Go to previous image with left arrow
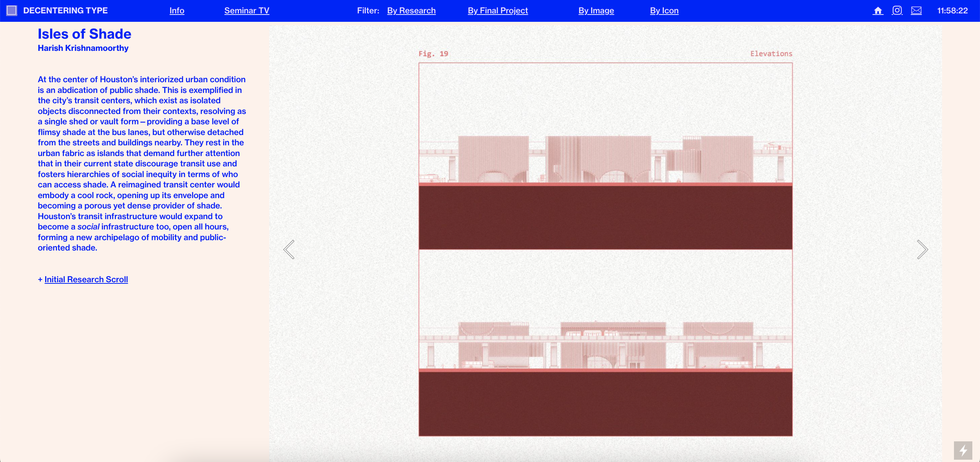Viewport: 980px width, 462px height. pyautogui.click(x=289, y=249)
